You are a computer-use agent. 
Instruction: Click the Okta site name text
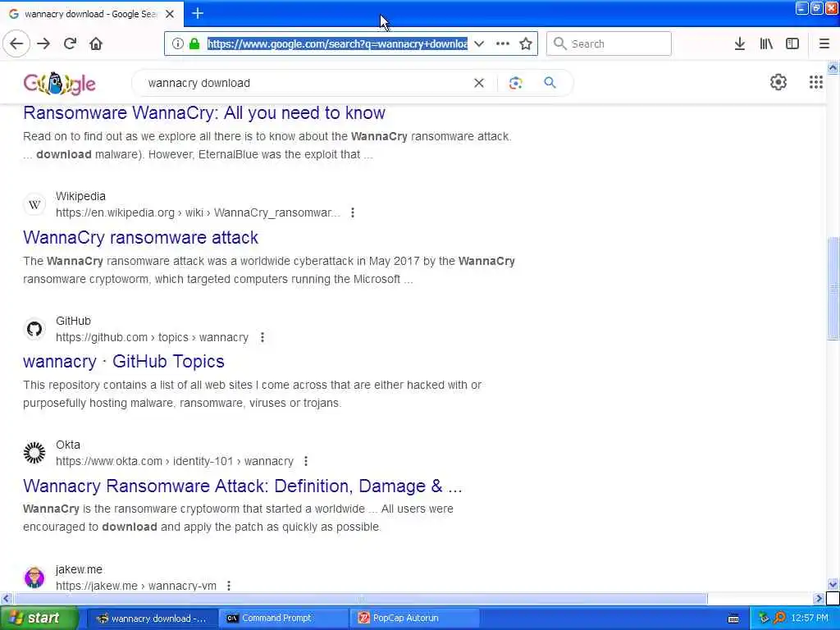[x=68, y=445]
